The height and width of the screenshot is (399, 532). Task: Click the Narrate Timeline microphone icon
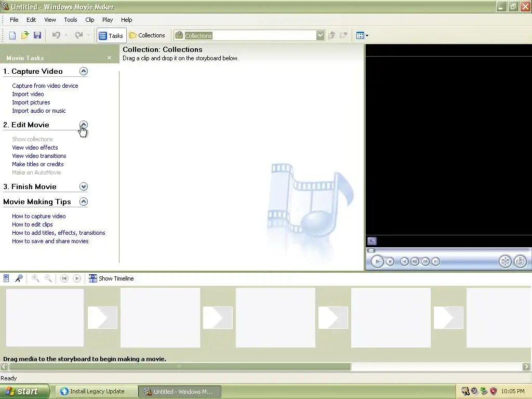[19, 278]
